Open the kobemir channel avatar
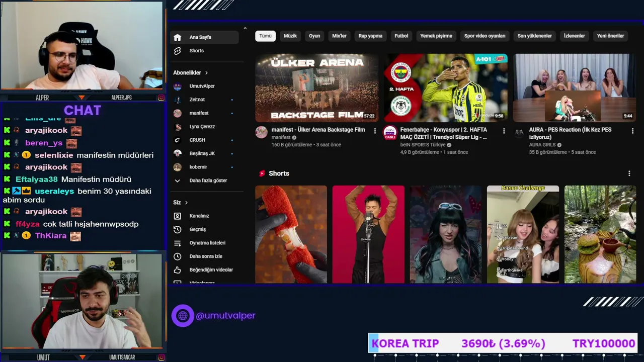Image resolution: width=644 pixels, height=362 pixels. click(177, 167)
